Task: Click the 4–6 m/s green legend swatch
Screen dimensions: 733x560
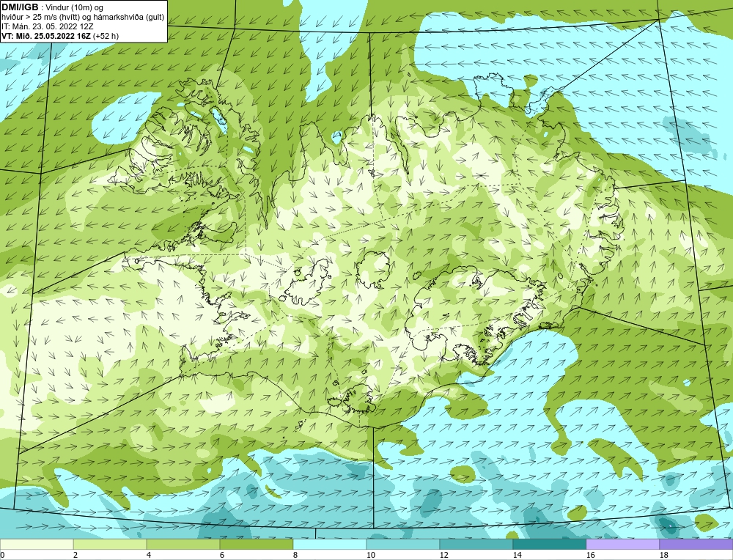Action: (x=183, y=544)
